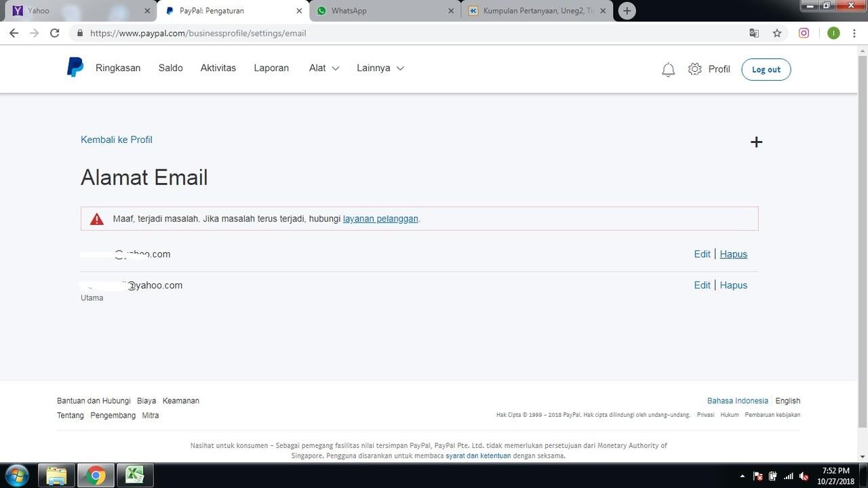The image size is (868, 488).
Task: Open the Privasi footer link
Action: click(705, 415)
